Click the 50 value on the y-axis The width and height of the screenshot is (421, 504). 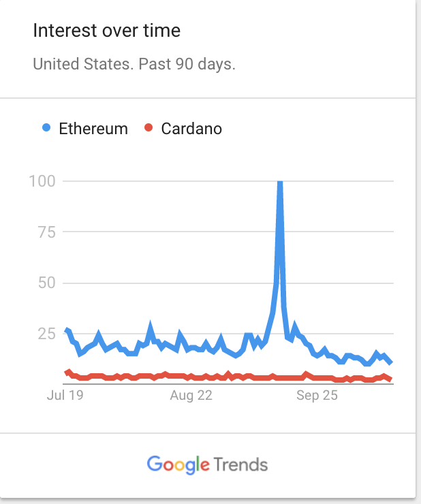coord(45,283)
